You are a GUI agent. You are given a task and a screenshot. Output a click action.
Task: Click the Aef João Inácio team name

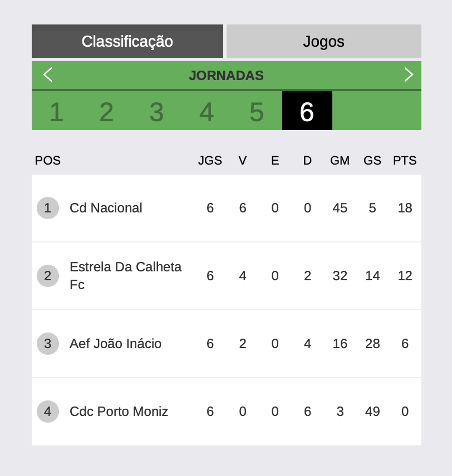pyautogui.click(x=115, y=344)
